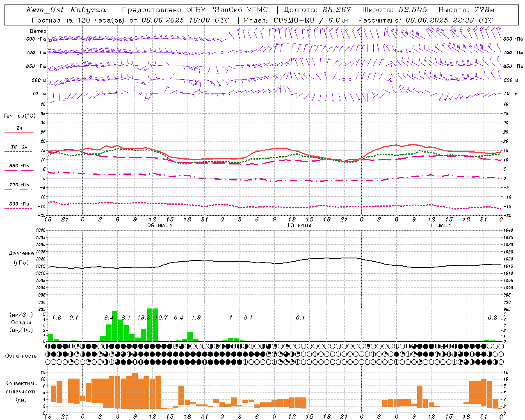Click the "09 июня" date label

pos(160,226)
